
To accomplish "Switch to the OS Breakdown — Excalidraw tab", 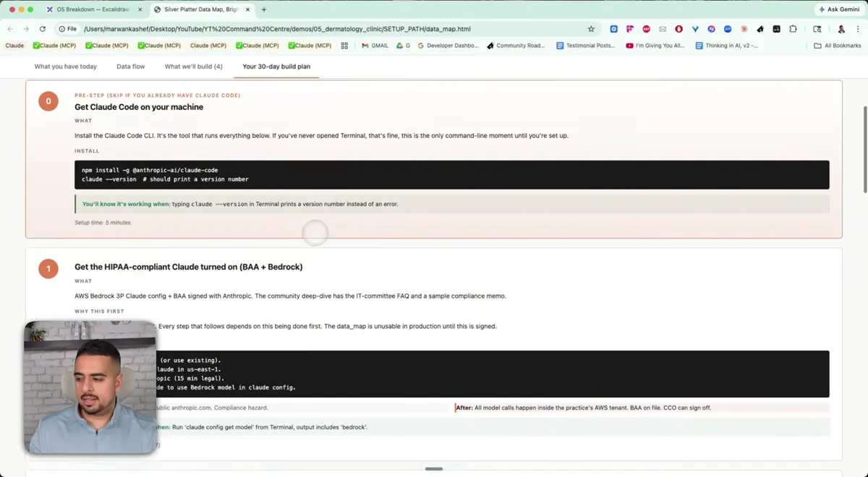I will pos(94,9).
